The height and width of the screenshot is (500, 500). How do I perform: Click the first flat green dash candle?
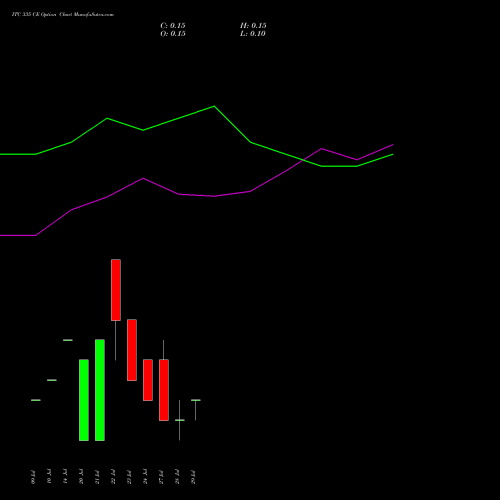point(36,400)
